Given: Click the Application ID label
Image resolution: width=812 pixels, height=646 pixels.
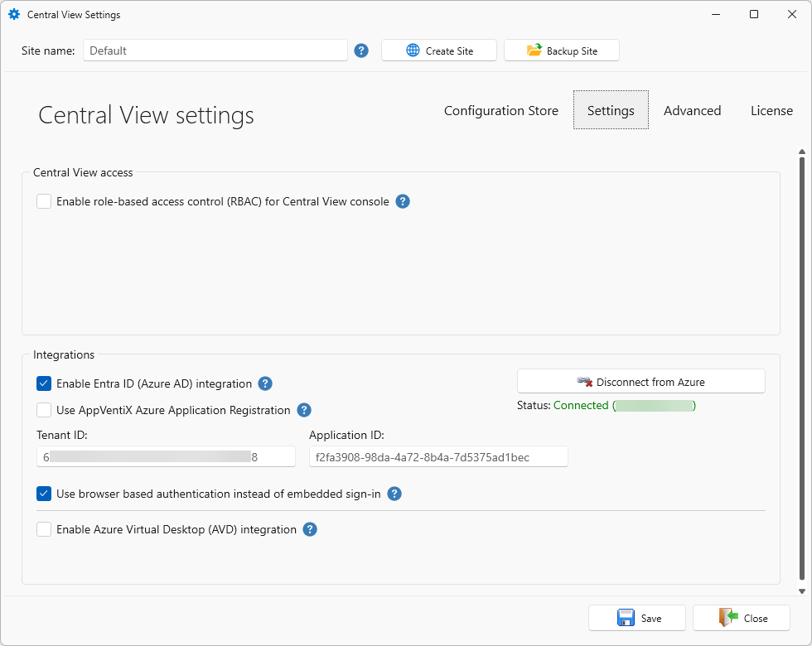Looking at the screenshot, I should coord(346,435).
